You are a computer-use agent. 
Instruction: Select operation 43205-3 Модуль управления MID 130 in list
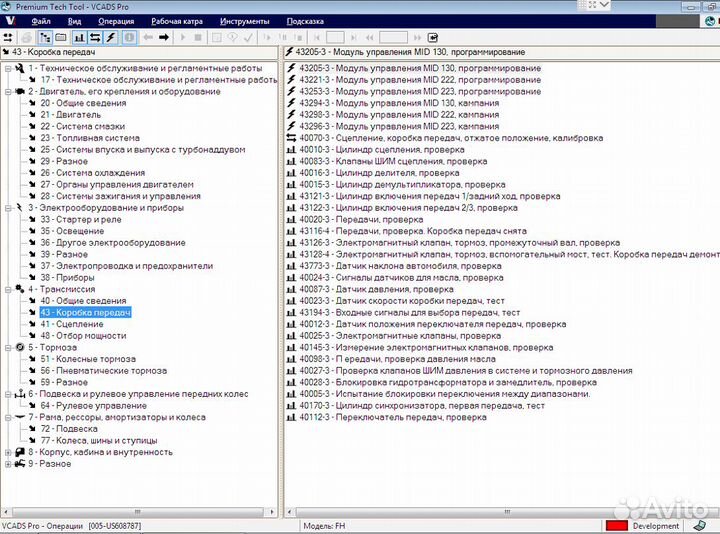pos(420,68)
